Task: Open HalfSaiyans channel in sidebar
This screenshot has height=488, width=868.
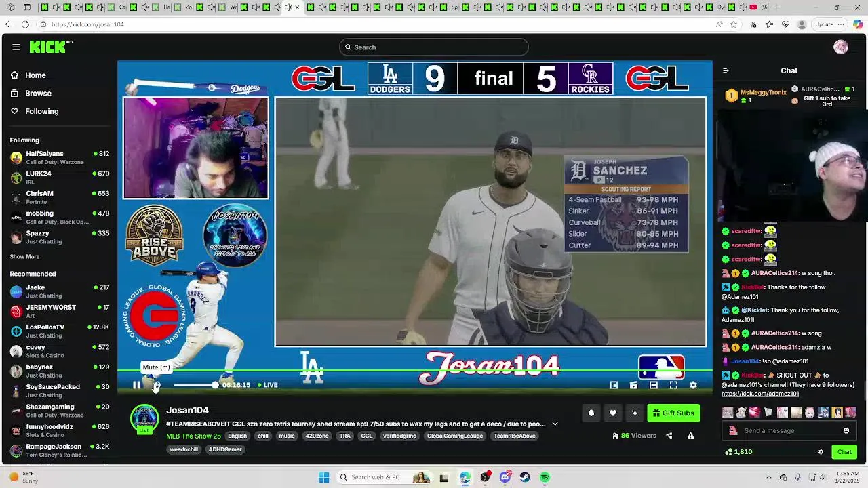Action: tap(60, 157)
